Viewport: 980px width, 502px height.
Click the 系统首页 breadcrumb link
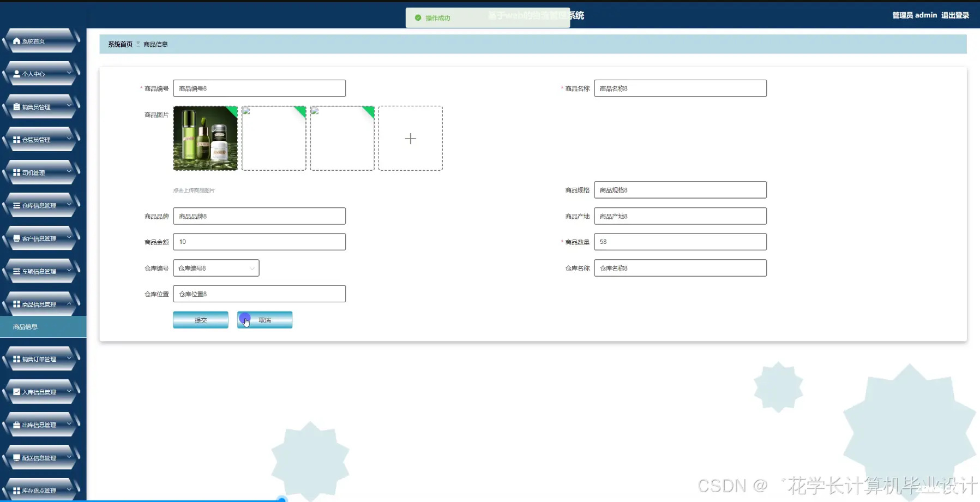point(120,44)
